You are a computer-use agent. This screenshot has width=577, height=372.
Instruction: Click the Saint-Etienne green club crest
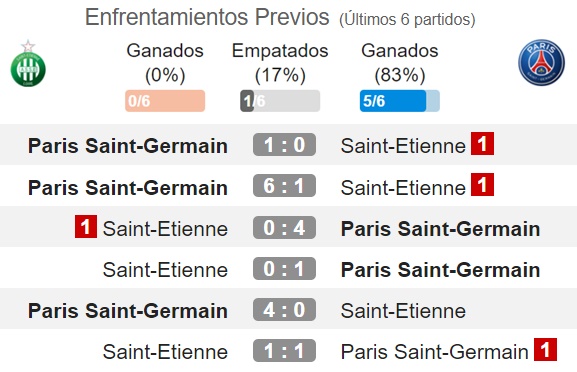click(28, 63)
